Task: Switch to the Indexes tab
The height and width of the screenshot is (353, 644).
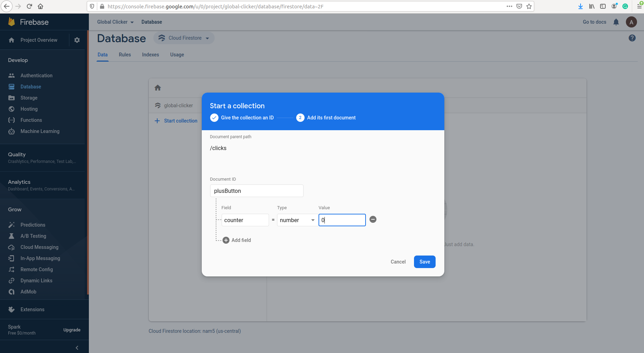Action: [150, 55]
